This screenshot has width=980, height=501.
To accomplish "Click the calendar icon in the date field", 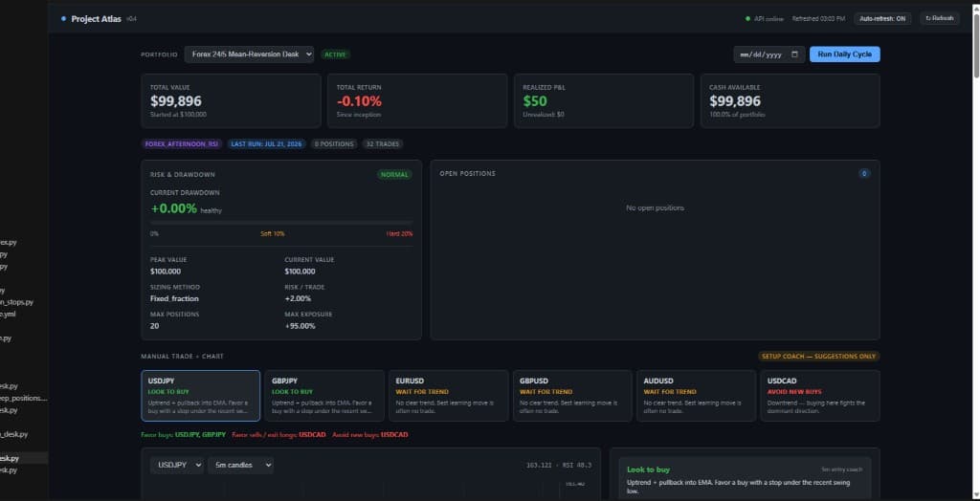I will tap(794, 54).
